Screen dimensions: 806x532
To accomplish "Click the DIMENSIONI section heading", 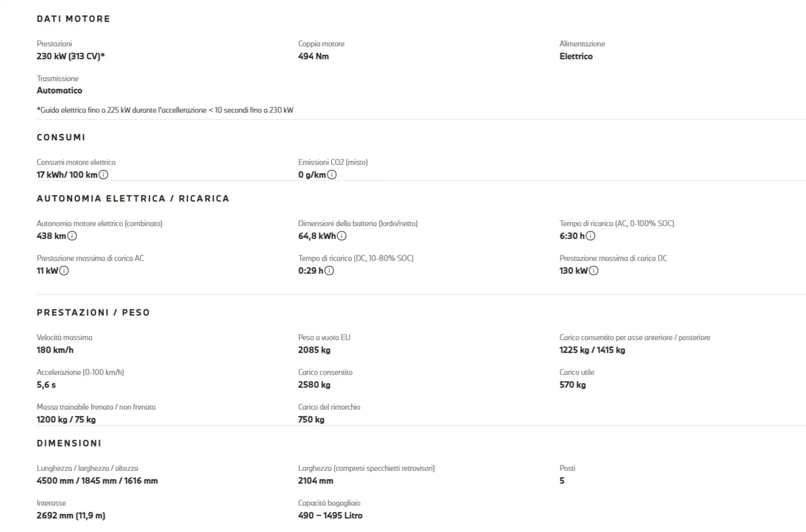I will [x=69, y=443].
